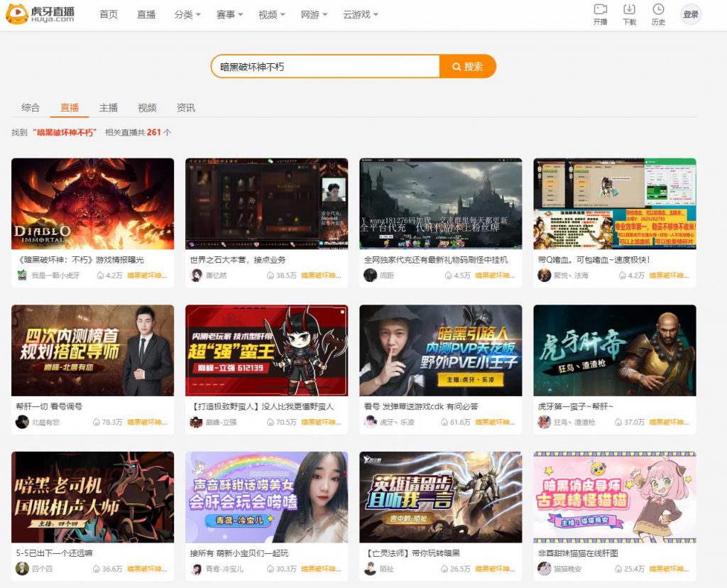
Task: Switch to the 综合 results tab
Action: [x=31, y=107]
